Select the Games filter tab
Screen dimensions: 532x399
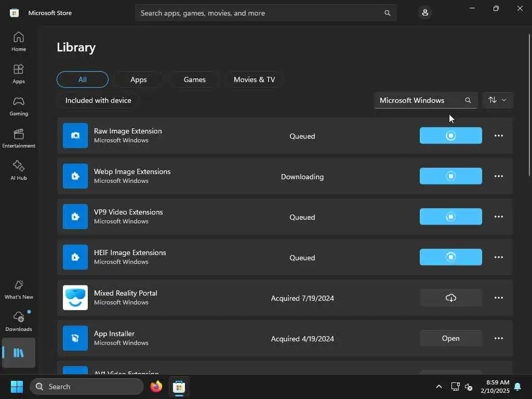[194, 79]
